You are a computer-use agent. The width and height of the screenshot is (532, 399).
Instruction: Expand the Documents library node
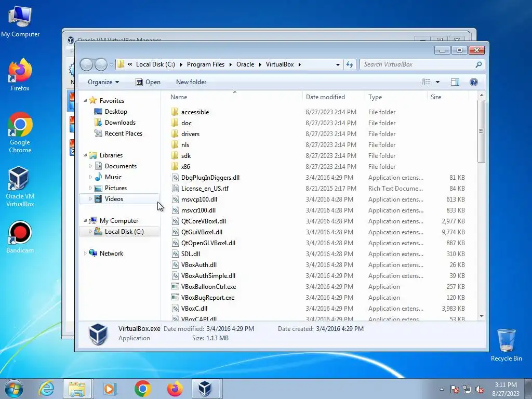point(90,166)
